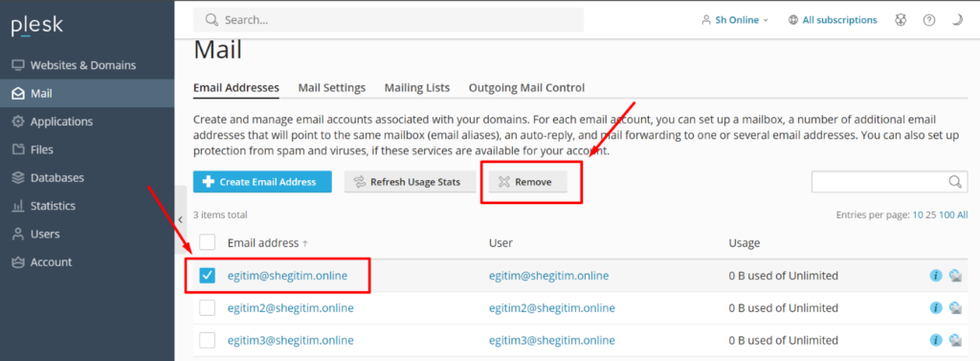Click the Statistics bar chart icon
This screenshot has width=980, height=361.
tap(19, 206)
